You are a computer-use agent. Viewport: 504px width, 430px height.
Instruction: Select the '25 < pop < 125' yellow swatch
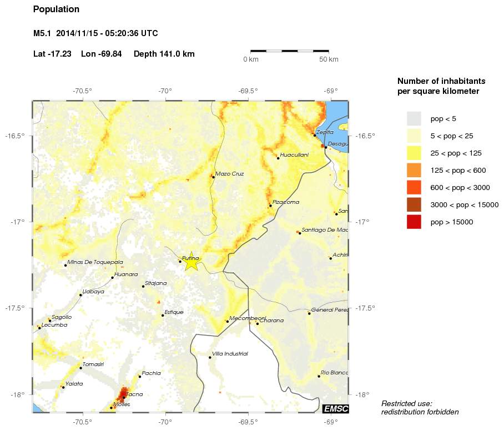(414, 153)
